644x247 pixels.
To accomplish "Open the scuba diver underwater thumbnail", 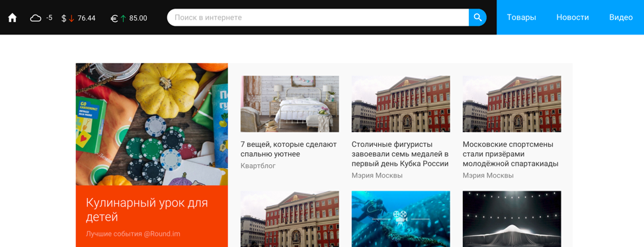I will pos(401,219).
